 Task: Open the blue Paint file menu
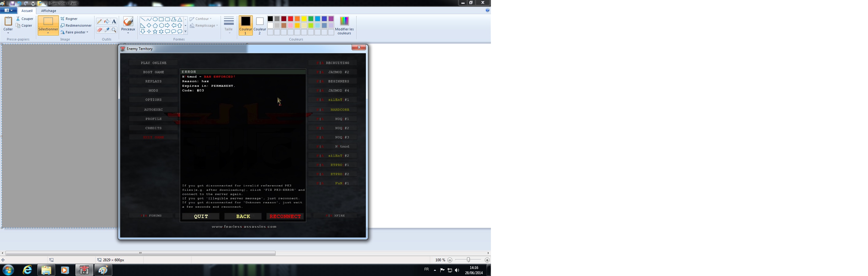point(8,10)
